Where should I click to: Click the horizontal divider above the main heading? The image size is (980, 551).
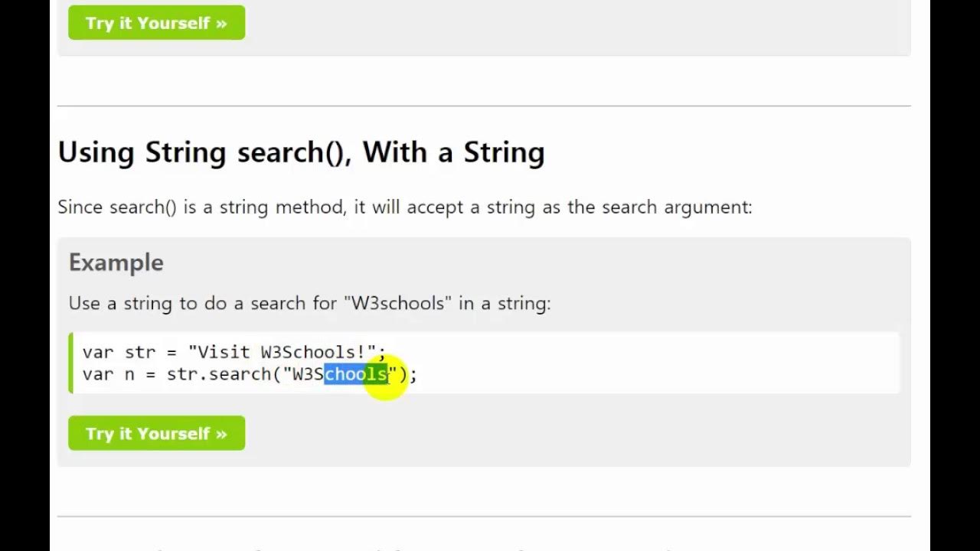(x=484, y=106)
